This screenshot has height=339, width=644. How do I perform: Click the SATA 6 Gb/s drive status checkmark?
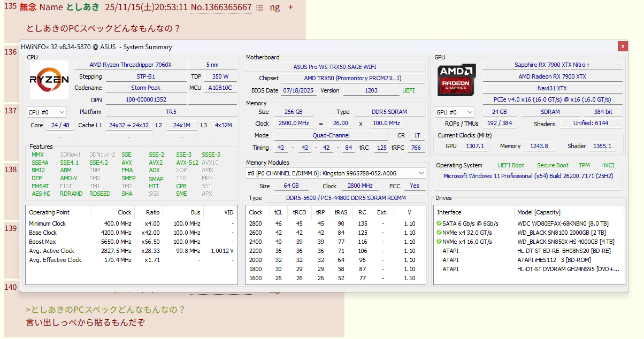point(439,224)
